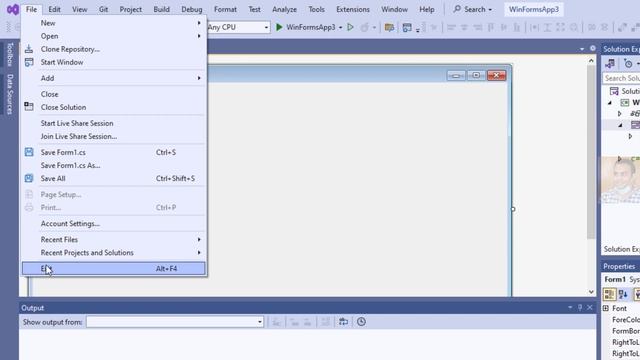Click Solution Explorer sync/switch views icon
The height and width of the screenshot is (360, 640).
click(x=611, y=63)
